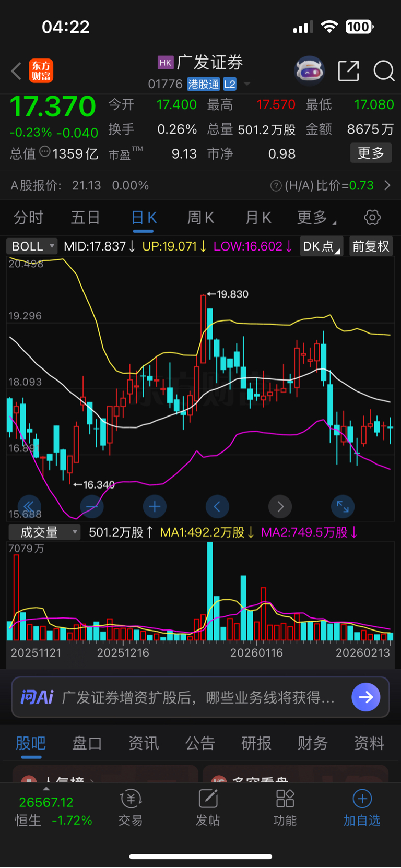Tap the 总值 info dots icon
This screenshot has height=868, width=401.
coord(45,152)
